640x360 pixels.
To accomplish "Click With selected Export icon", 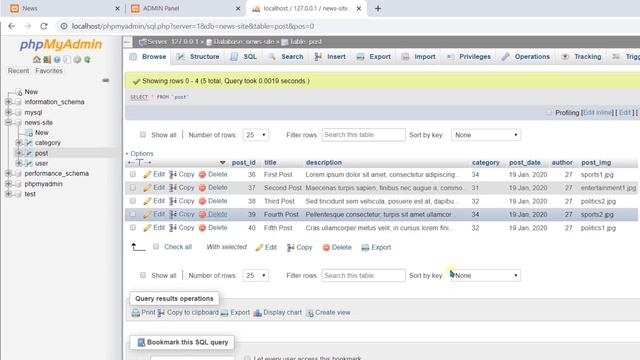I will 365,247.
